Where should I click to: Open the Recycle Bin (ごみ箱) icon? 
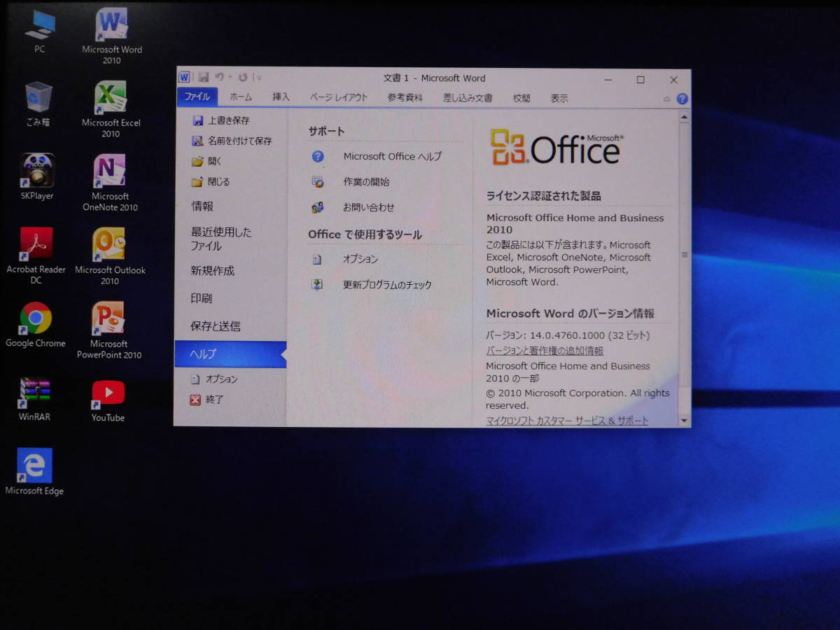pos(38,104)
